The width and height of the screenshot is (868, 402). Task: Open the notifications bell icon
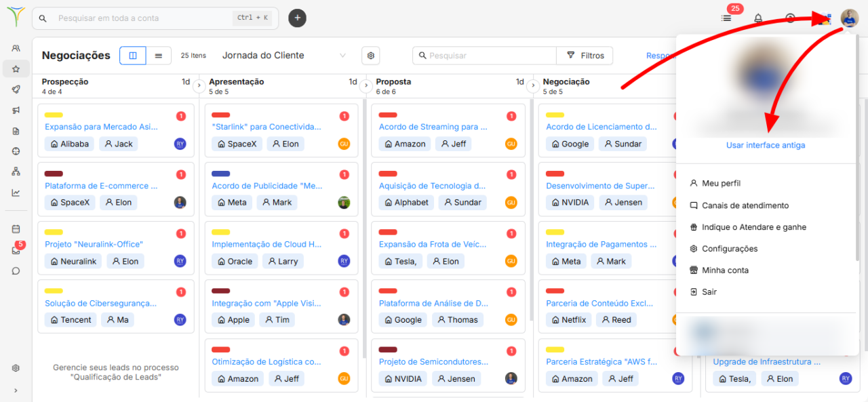coord(758,18)
